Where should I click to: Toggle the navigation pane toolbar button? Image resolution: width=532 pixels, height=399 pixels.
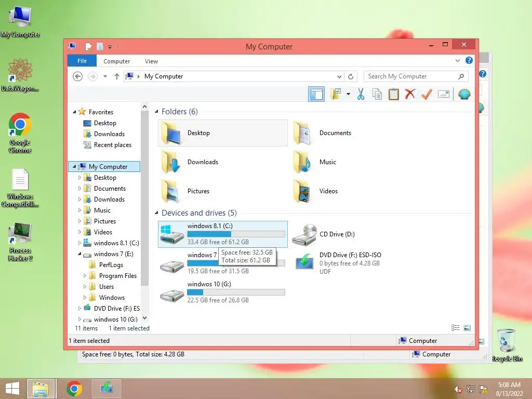[316, 95]
